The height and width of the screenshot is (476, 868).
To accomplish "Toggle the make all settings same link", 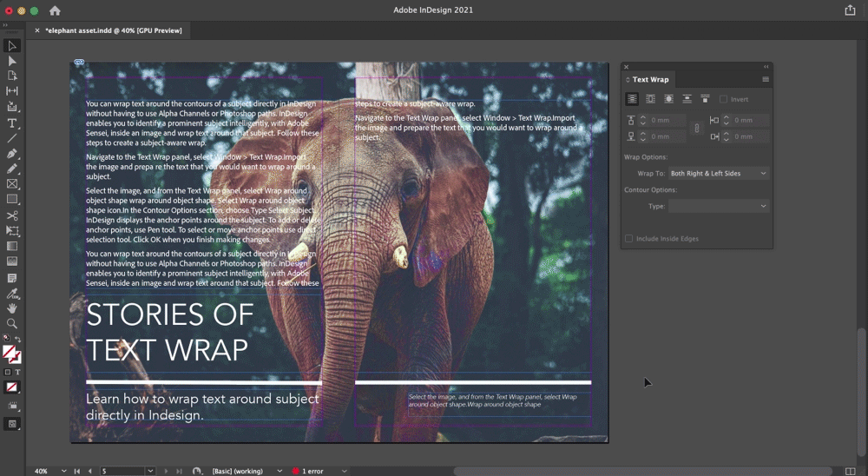I will click(x=696, y=129).
